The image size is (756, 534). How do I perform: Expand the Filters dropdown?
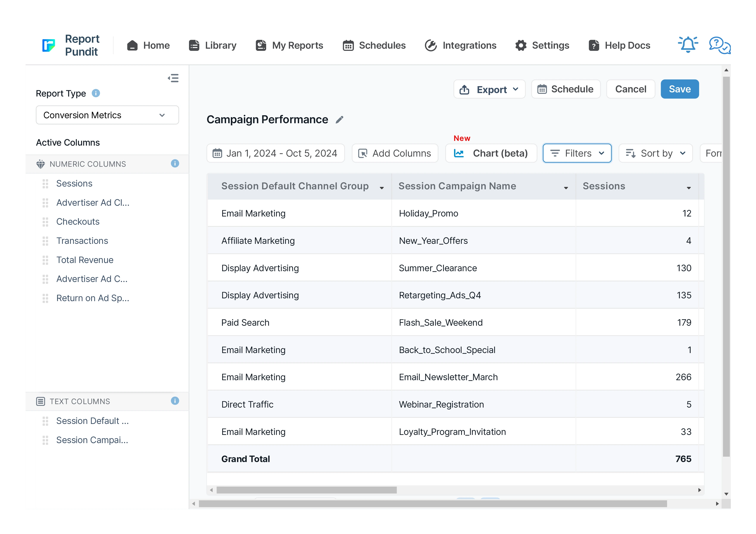tap(577, 153)
